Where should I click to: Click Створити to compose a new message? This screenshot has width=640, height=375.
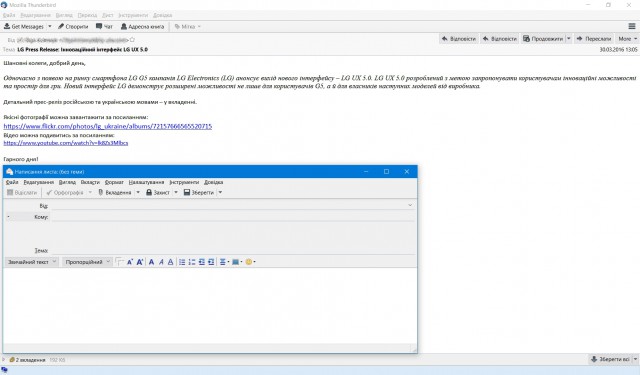73,27
